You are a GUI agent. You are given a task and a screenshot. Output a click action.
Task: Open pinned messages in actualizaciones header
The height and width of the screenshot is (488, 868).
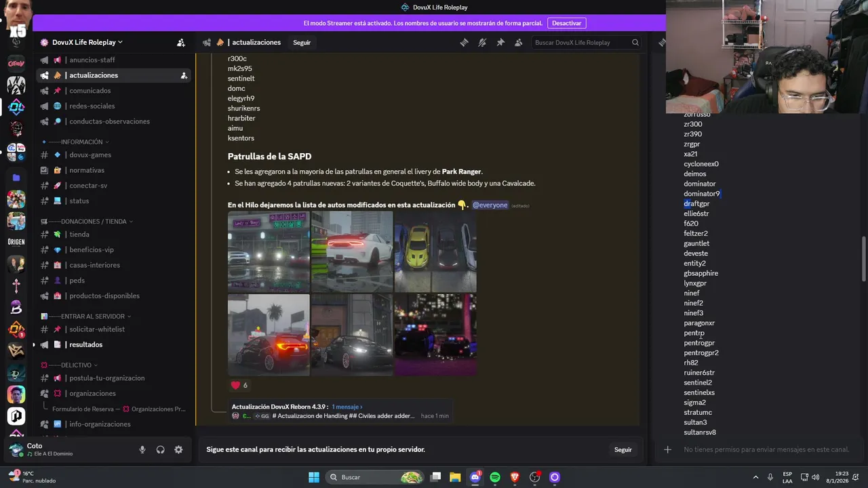coord(500,42)
